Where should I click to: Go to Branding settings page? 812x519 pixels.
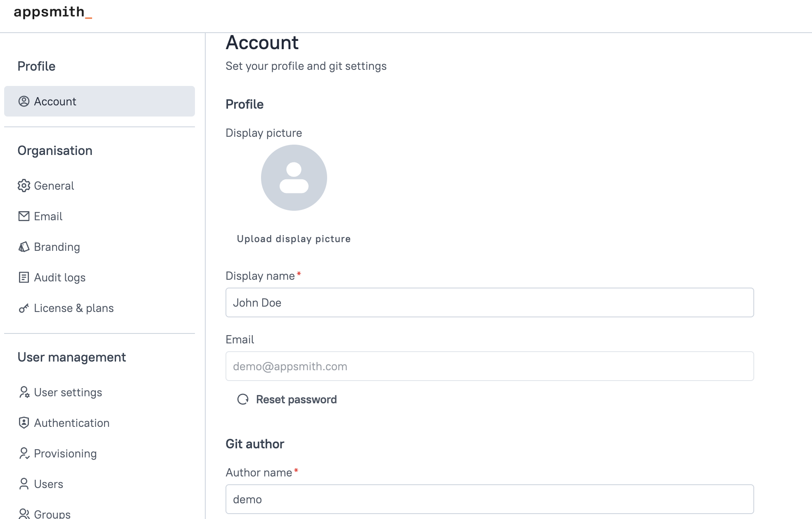pos(57,247)
